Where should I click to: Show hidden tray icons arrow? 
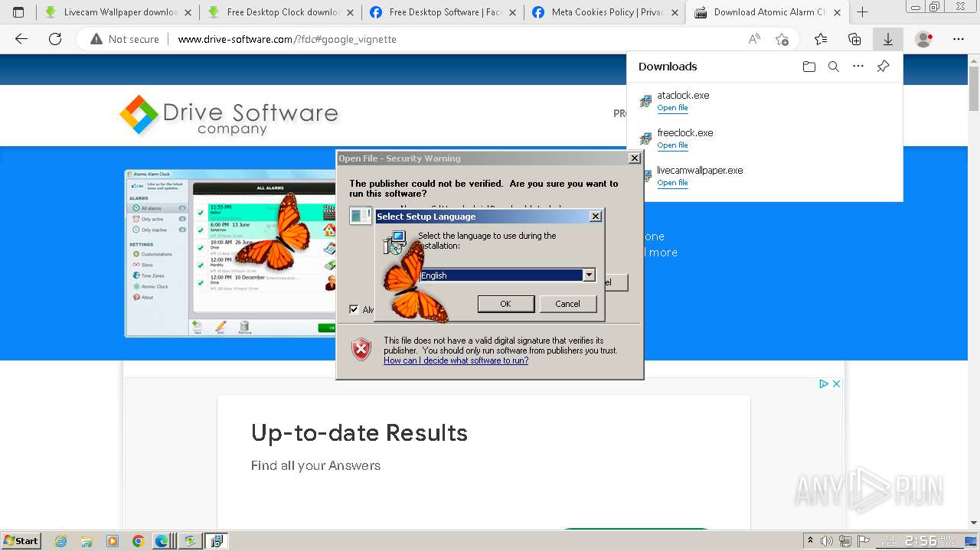[810, 541]
